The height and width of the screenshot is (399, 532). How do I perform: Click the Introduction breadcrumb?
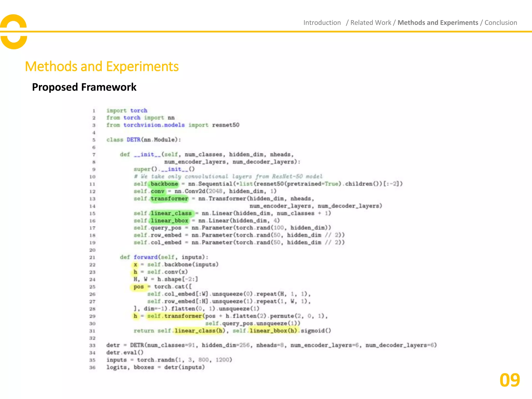coord(322,23)
